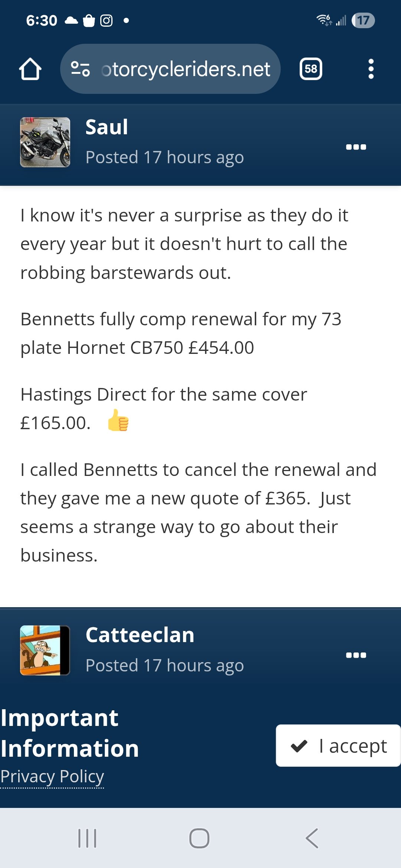Open Saul's profile name link

tap(107, 127)
